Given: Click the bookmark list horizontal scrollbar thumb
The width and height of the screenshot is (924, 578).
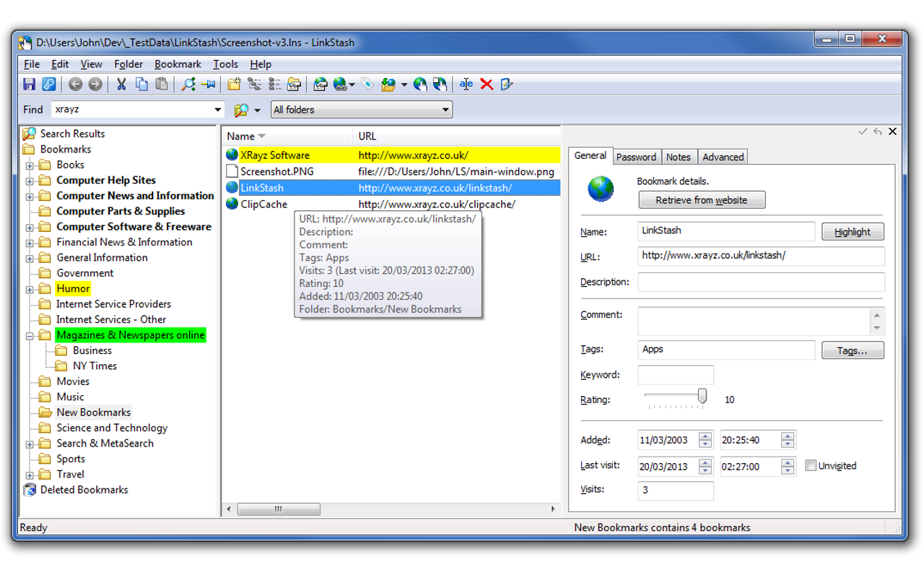Looking at the screenshot, I should pos(279,509).
